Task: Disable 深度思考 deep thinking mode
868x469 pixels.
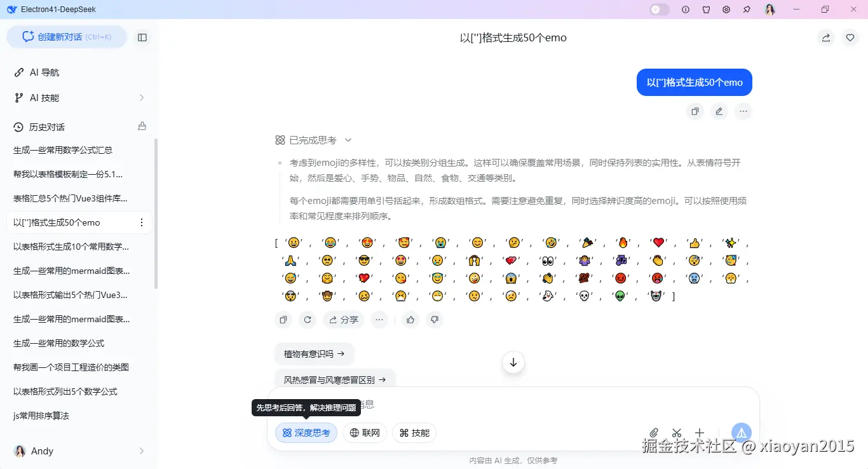Action: [306, 432]
